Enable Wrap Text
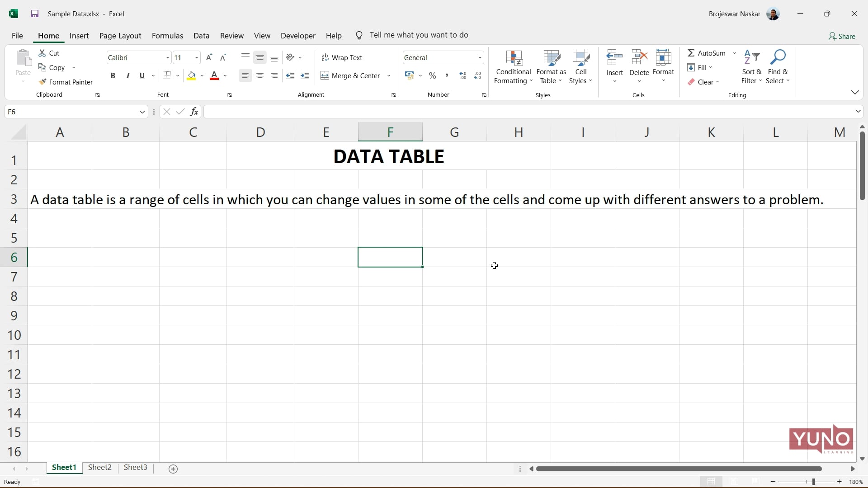 click(x=342, y=57)
